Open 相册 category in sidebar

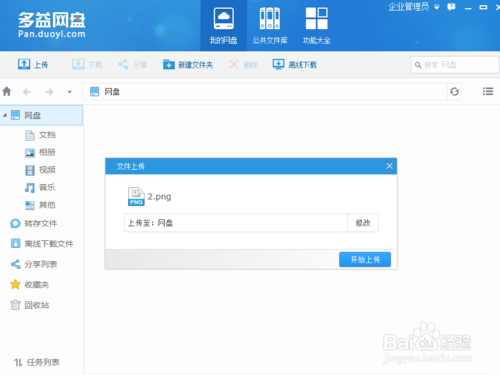pyautogui.click(x=40, y=152)
